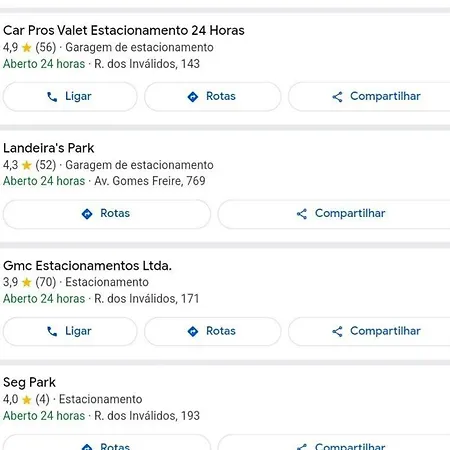The image size is (450, 450).
Task: Select address R. dos Inválidos, 171
Action: tap(147, 299)
